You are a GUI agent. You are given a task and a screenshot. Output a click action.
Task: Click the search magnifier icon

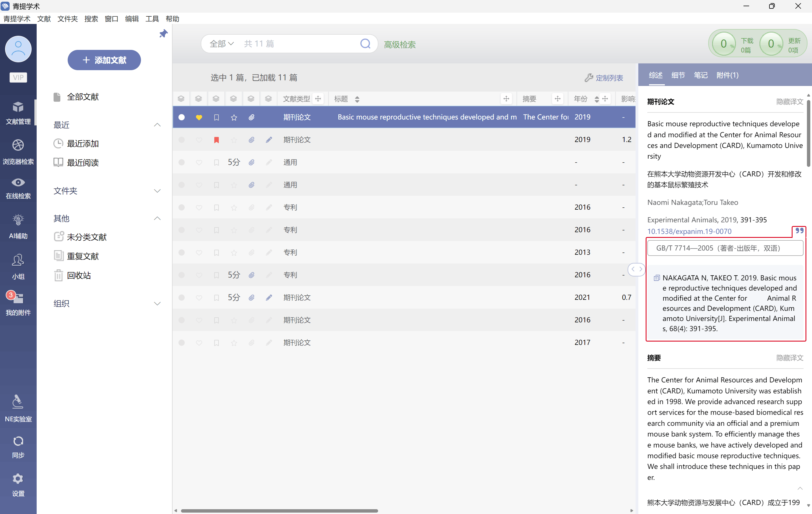coord(365,43)
